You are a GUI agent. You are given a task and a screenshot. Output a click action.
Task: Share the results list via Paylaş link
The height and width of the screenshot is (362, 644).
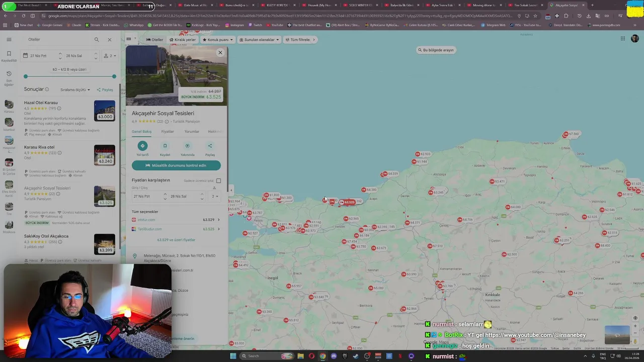105,90
